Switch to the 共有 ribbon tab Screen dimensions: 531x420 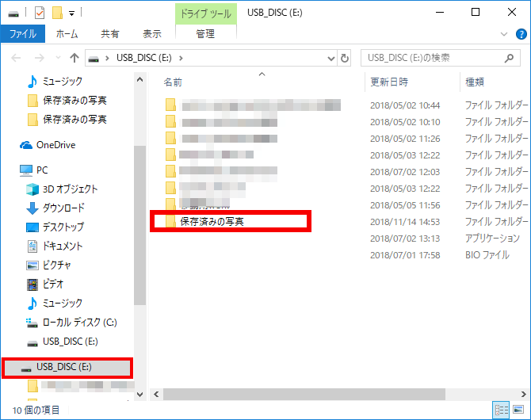(109, 34)
